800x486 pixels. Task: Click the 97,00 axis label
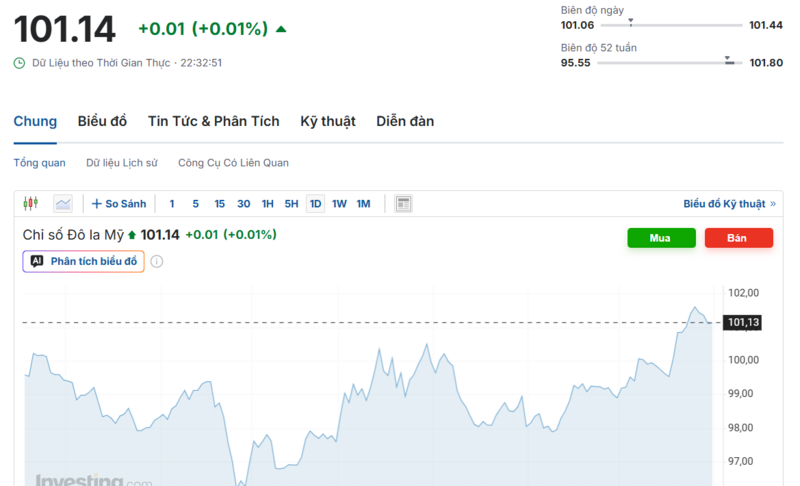(x=740, y=462)
